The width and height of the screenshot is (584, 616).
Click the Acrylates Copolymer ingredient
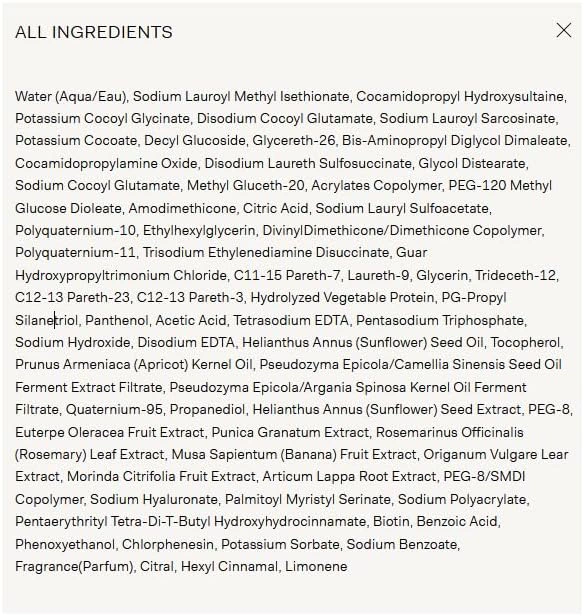coord(376,185)
